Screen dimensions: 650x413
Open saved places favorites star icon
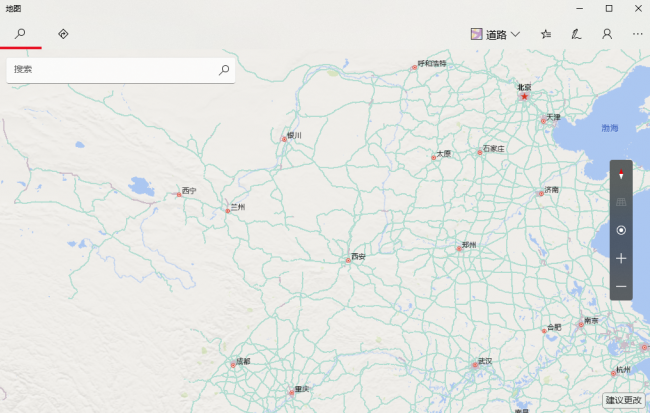[546, 34]
